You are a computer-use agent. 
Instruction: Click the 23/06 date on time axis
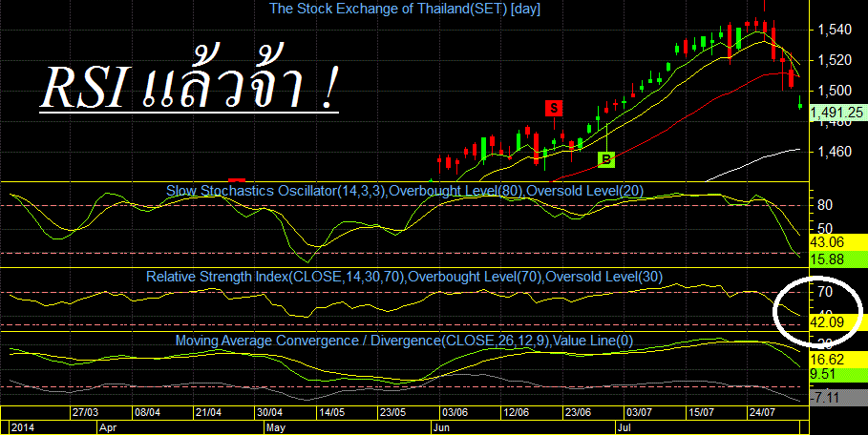click(578, 412)
